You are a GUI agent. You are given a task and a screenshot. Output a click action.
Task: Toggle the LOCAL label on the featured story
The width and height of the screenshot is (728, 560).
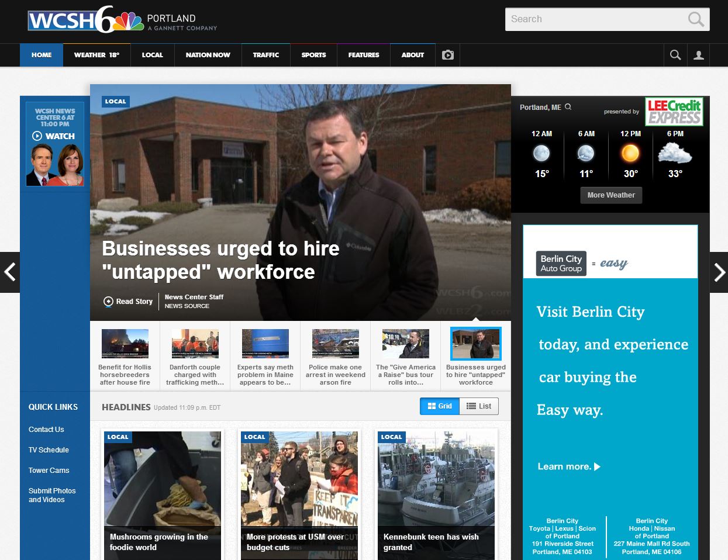tap(115, 101)
